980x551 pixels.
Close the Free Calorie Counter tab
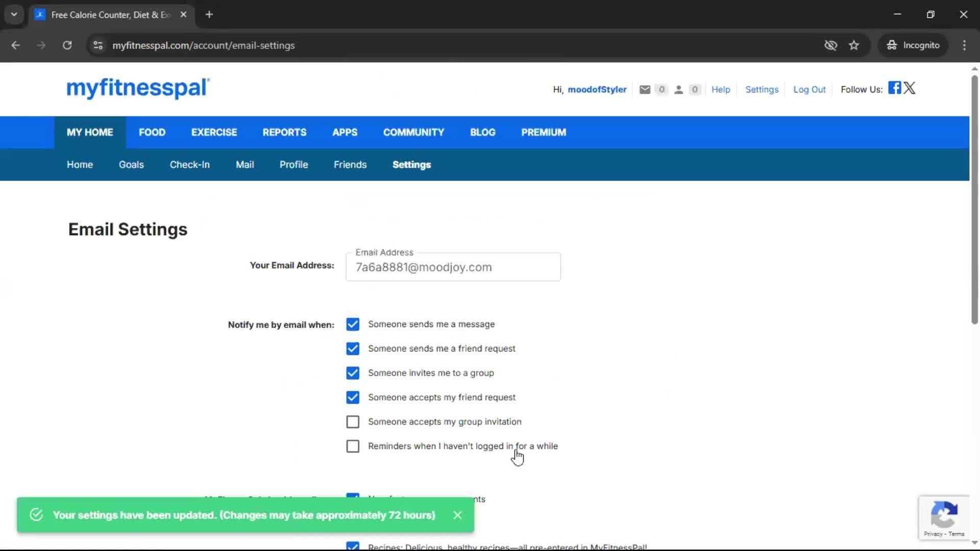[183, 15]
